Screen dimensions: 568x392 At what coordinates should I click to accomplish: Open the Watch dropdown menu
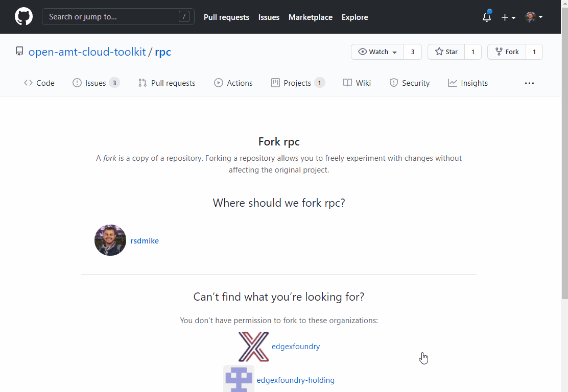pos(377,52)
